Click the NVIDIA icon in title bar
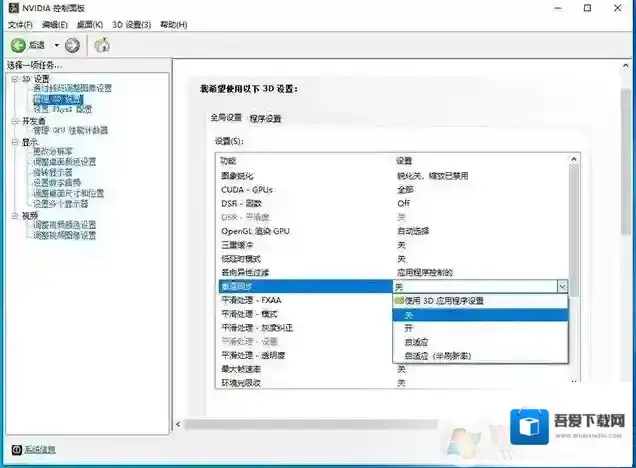636x468 pixels. coord(13,8)
